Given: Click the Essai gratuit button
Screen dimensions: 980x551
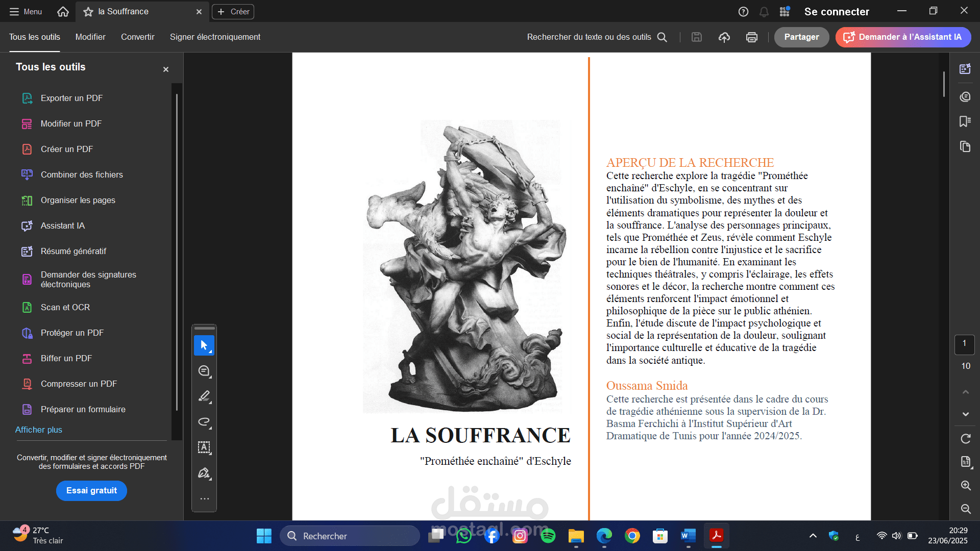Looking at the screenshot, I should click(x=91, y=490).
